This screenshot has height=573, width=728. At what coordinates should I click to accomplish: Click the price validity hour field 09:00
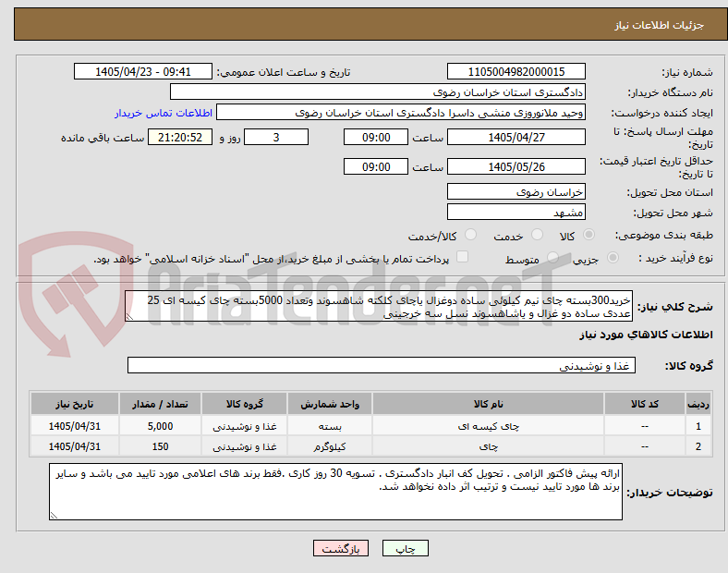pyautogui.click(x=376, y=166)
